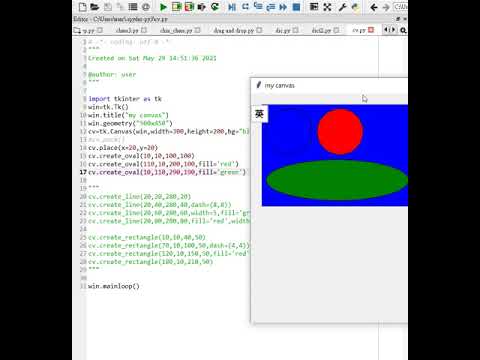Go back to previous cursor position
The height and width of the screenshot is (360, 480).
(374, 7)
